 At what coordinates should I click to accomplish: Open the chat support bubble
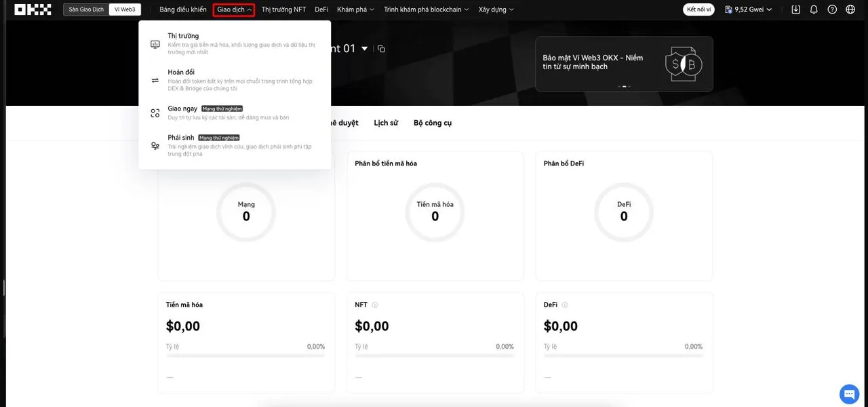(x=849, y=393)
